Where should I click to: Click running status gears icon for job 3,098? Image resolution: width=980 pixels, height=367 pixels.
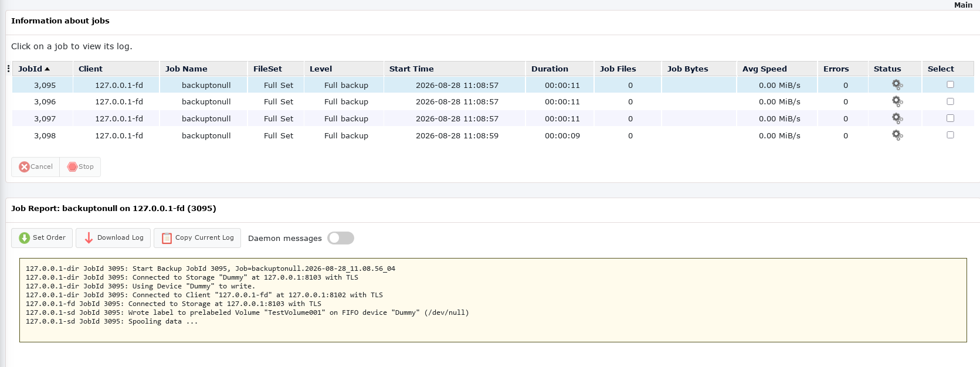[897, 135]
